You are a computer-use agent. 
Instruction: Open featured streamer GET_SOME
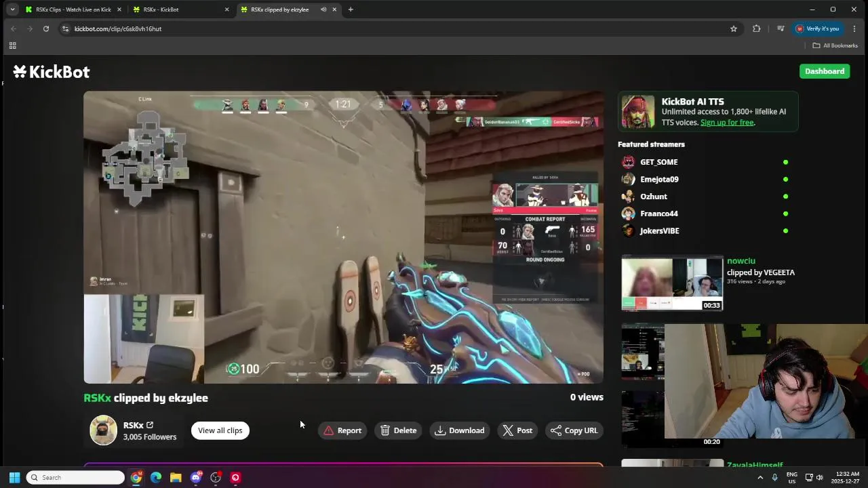658,162
